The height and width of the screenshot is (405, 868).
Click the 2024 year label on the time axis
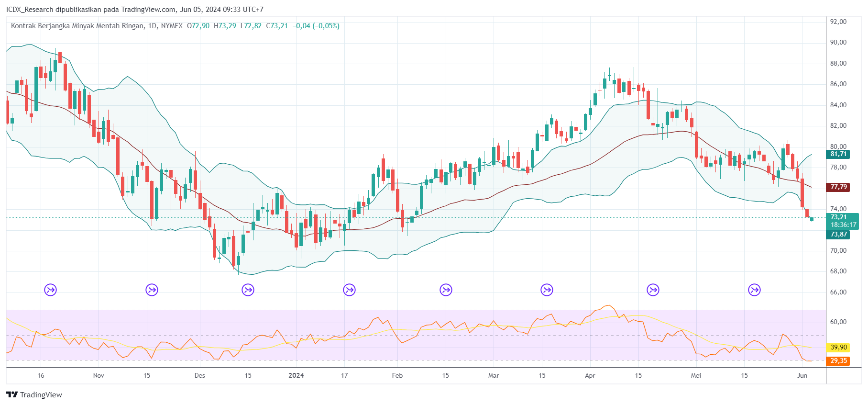click(296, 375)
